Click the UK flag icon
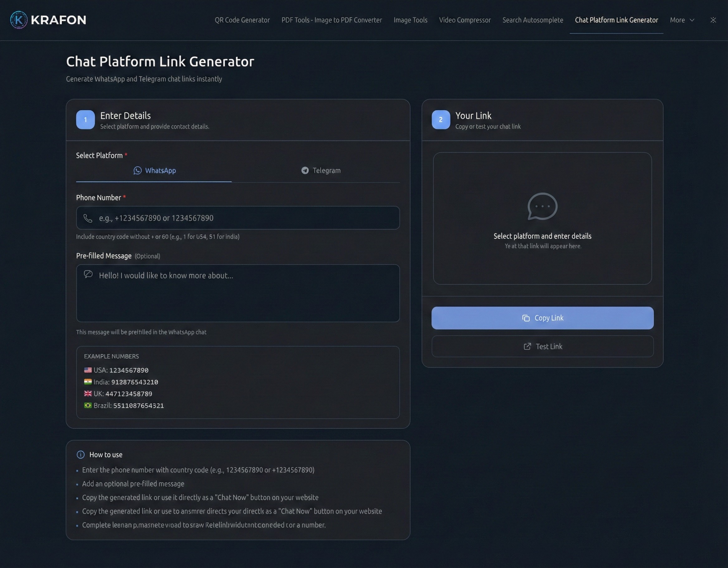This screenshot has height=568, width=728. tap(88, 393)
